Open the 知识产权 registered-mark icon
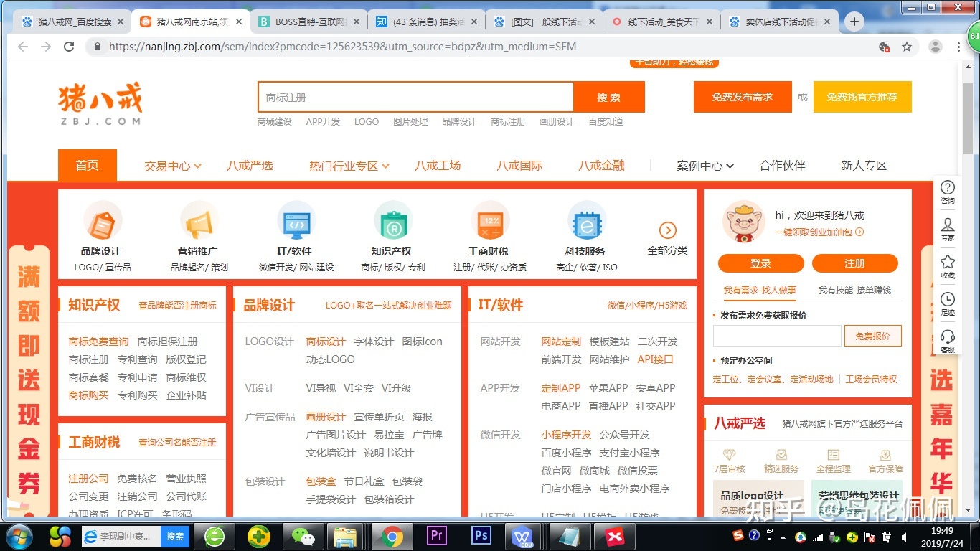Screen dimensions: 980x551 (x=392, y=221)
